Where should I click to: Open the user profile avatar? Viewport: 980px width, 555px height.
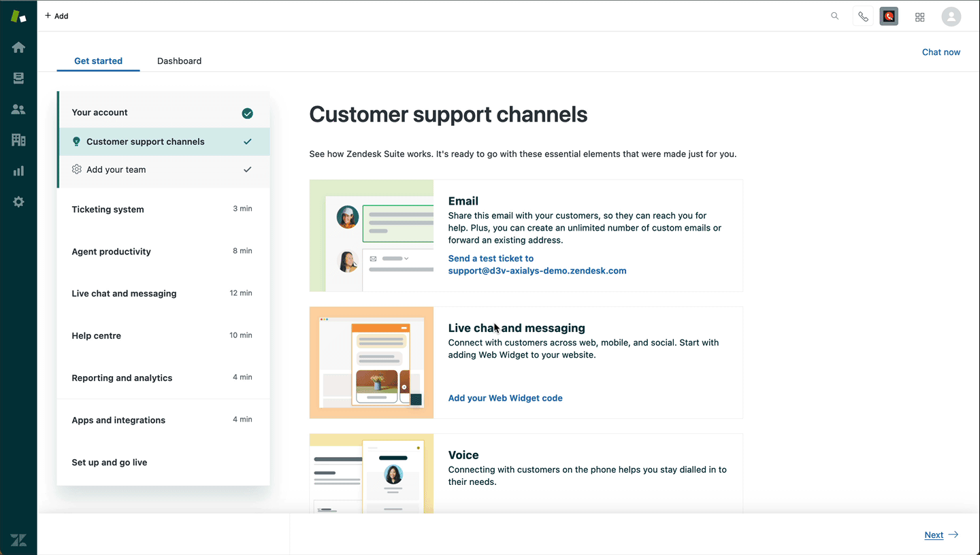coord(951,17)
